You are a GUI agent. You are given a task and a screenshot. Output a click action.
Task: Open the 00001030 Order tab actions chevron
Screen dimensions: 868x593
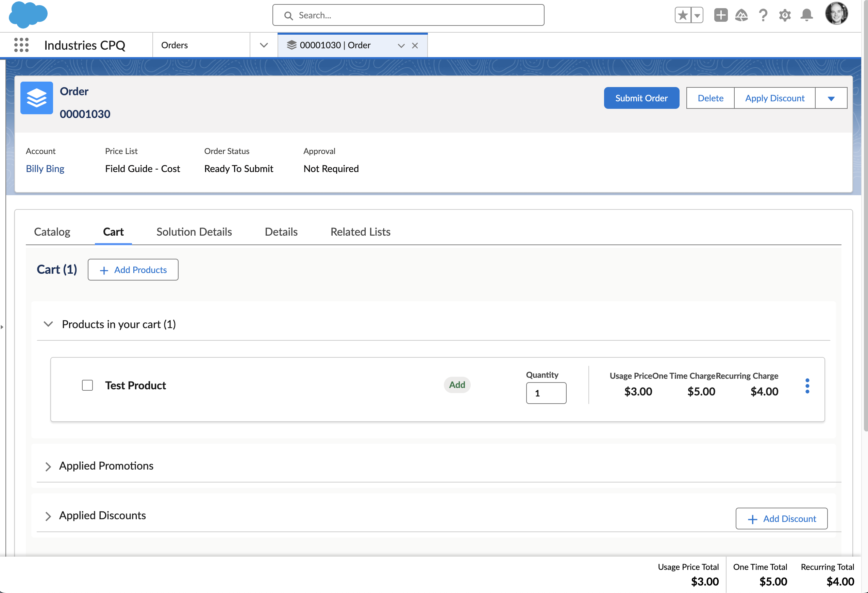(x=401, y=46)
